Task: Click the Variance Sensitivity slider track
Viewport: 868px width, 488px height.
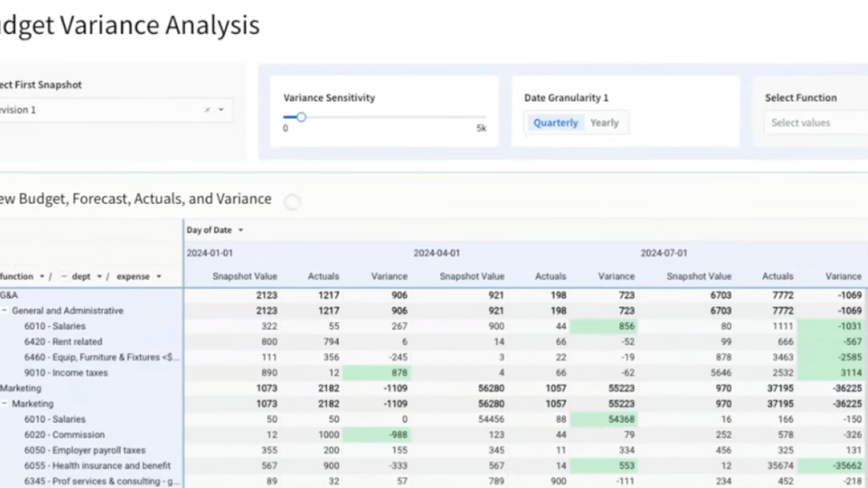Action: (384, 117)
